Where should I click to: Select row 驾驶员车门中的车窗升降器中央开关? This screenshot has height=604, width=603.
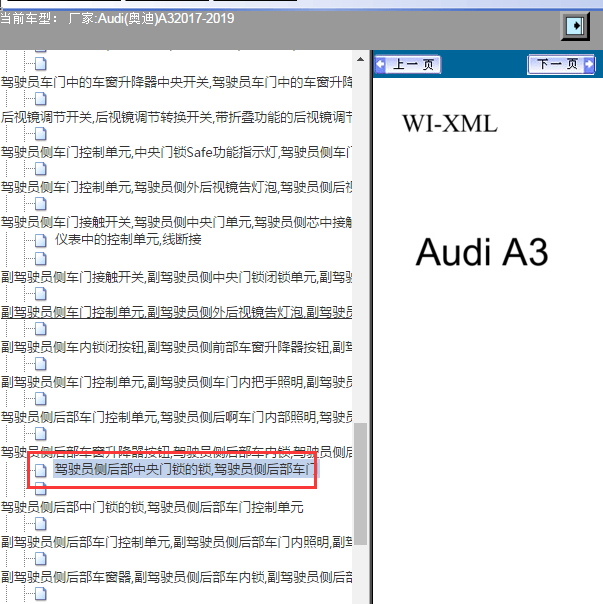point(176,82)
